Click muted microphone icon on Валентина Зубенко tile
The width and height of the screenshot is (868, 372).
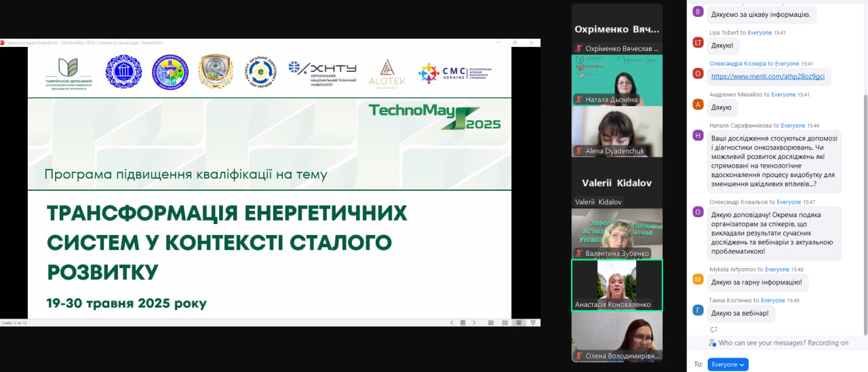point(579,253)
